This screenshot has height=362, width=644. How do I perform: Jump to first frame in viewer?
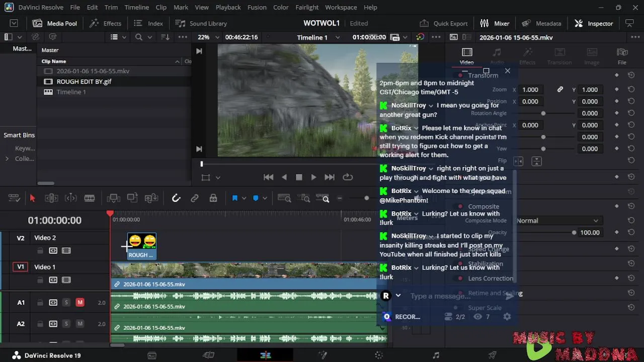click(x=268, y=177)
